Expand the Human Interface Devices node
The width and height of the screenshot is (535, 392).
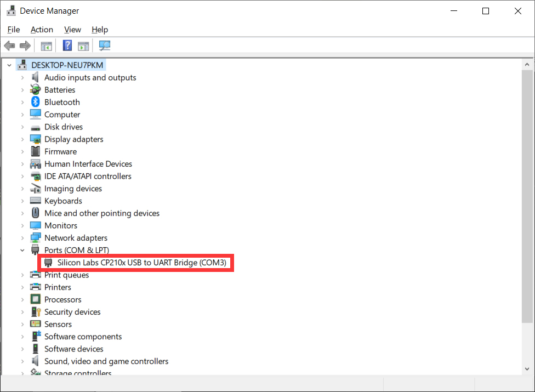tap(22, 164)
